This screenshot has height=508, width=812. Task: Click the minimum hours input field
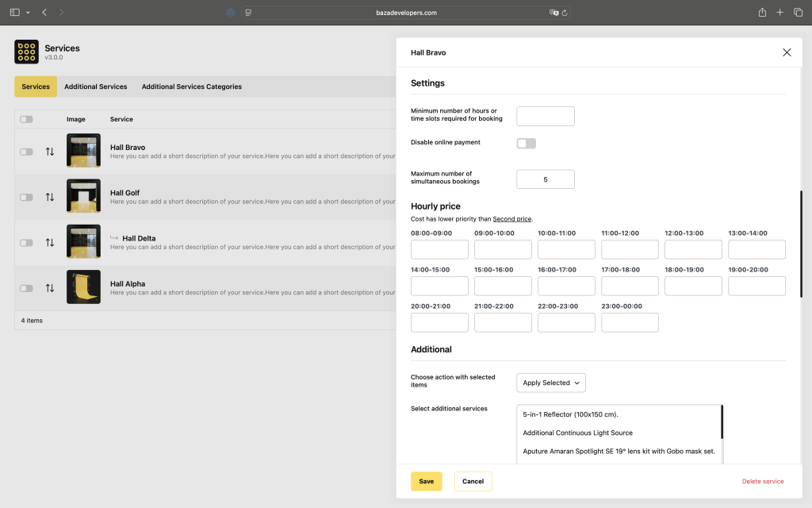coord(546,116)
